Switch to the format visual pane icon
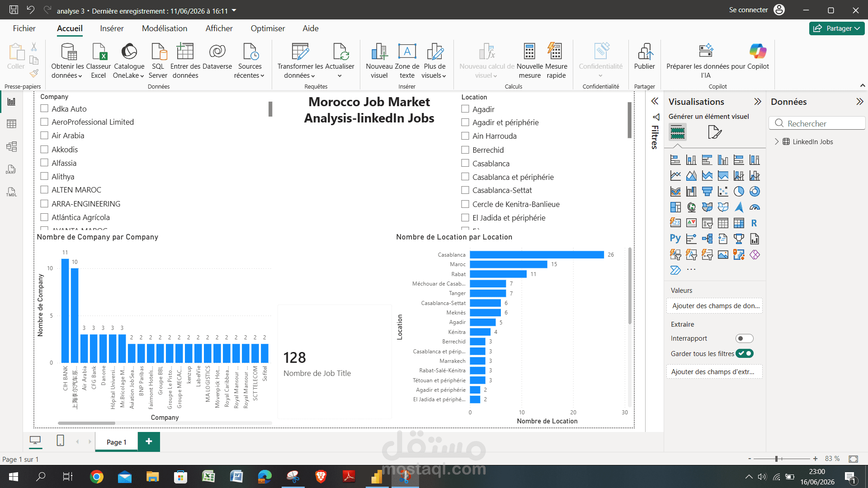This screenshot has width=868, height=488. click(714, 132)
